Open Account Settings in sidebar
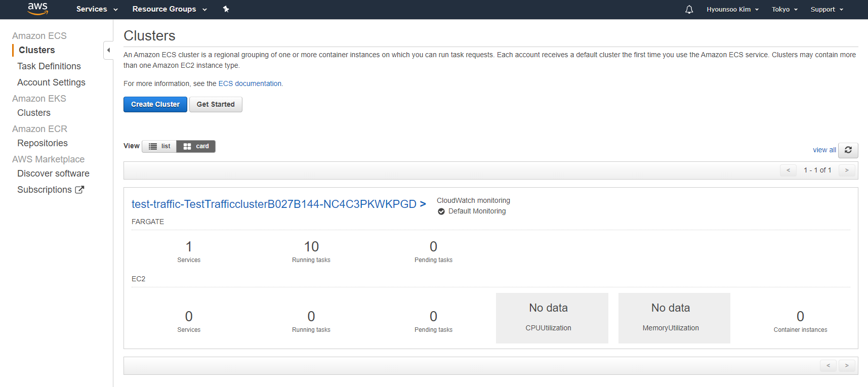 51,82
